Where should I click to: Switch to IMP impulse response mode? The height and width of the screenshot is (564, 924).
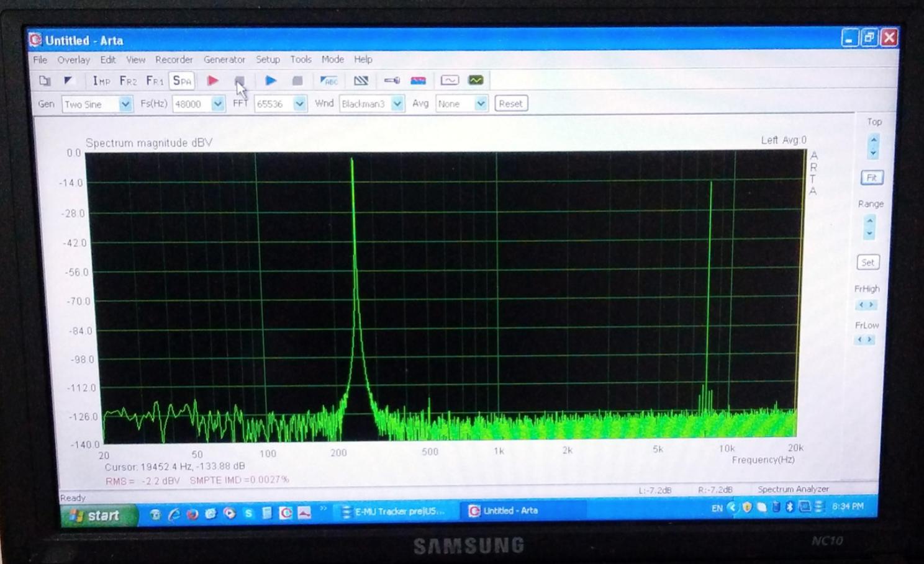tap(101, 81)
